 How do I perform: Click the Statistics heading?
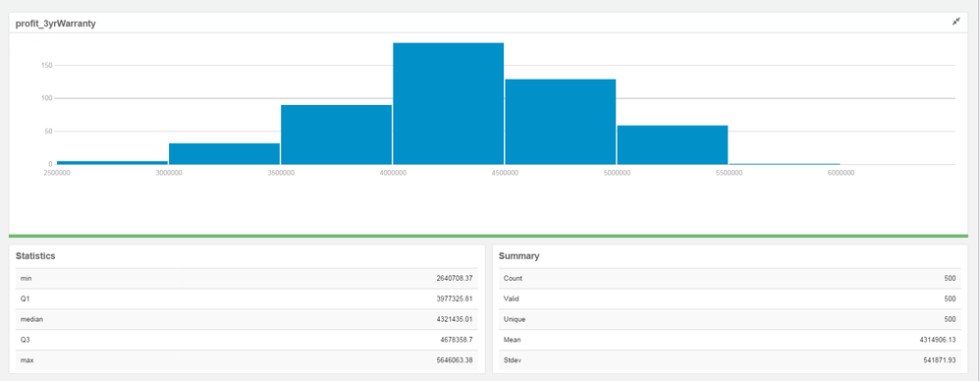(x=35, y=256)
